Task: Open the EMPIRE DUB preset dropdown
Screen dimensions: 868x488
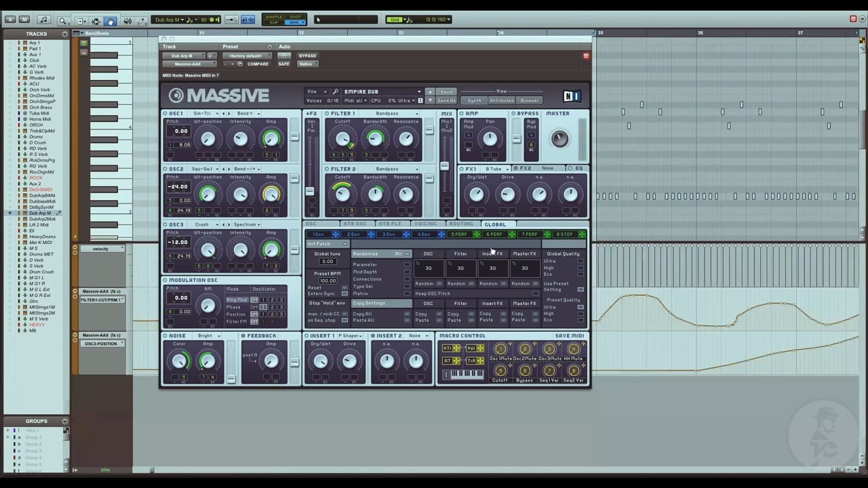Action: click(382, 91)
